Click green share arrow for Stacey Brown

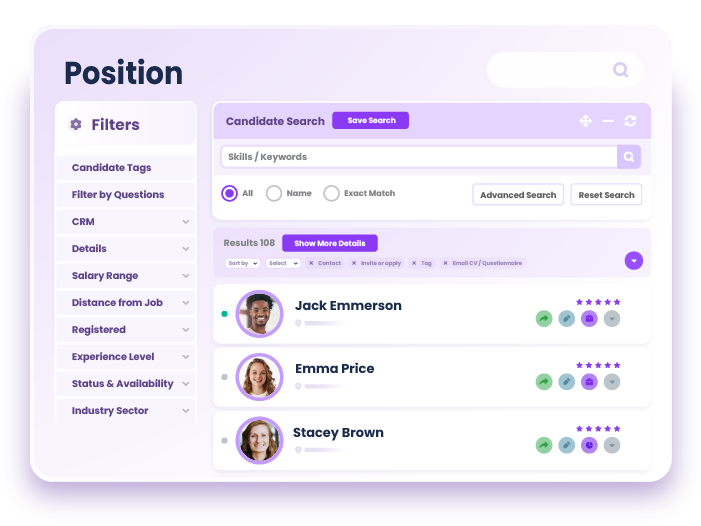tap(544, 445)
